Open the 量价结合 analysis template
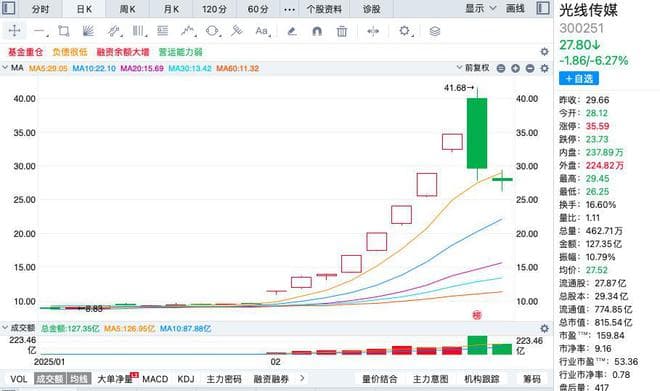This screenshot has height=391, width=660. coord(380,379)
